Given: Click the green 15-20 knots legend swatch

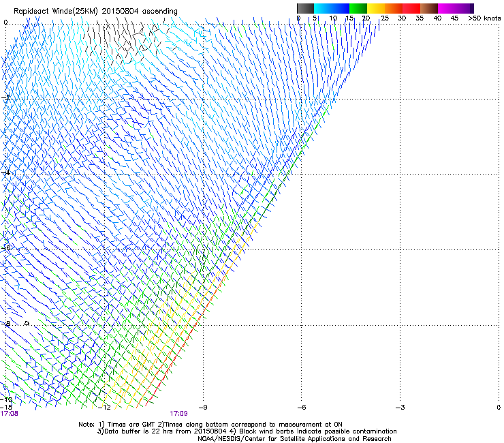Looking at the screenshot, I should tap(358, 8).
